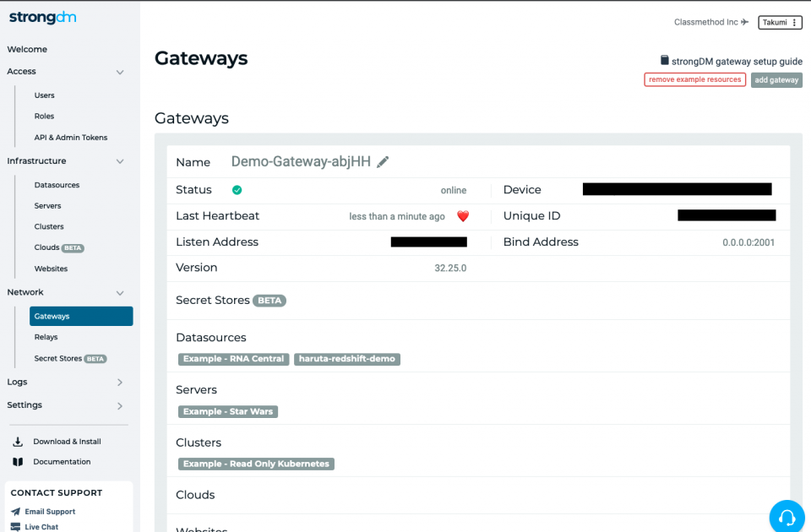The height and width of the screenshot is (532, 811).
Task: Click the Documentation book icon in sidebar
Action: pyautogui.click(x=18, y=462)
